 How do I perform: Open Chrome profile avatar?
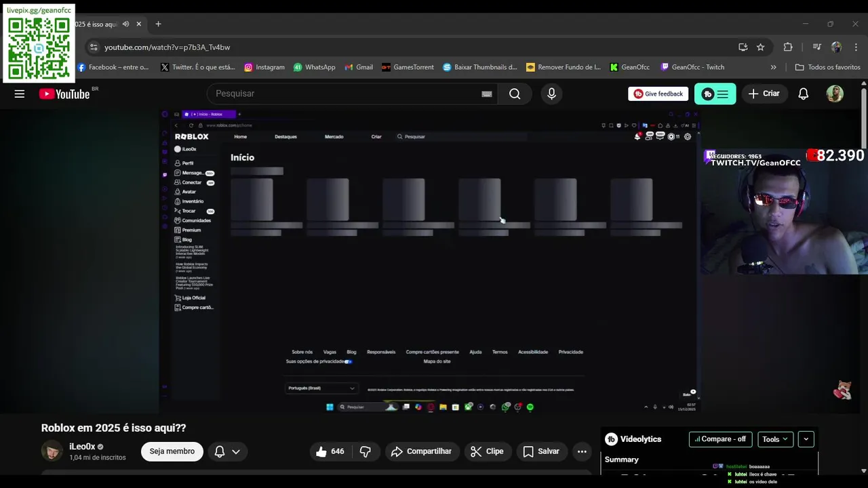point(836,47)
